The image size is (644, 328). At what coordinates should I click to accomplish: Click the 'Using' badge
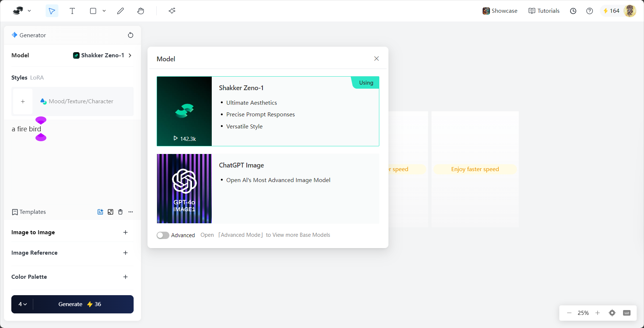tap(366, 83)
